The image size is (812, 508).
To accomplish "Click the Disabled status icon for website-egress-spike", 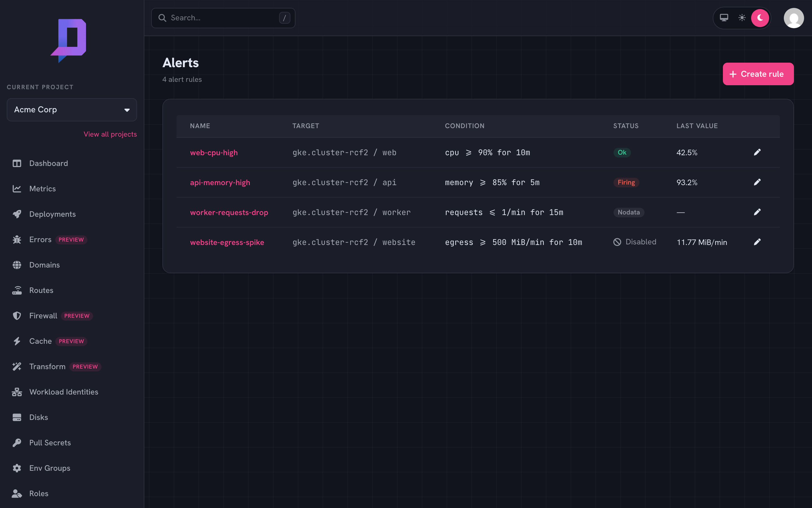I will click(x=617, y=242).
